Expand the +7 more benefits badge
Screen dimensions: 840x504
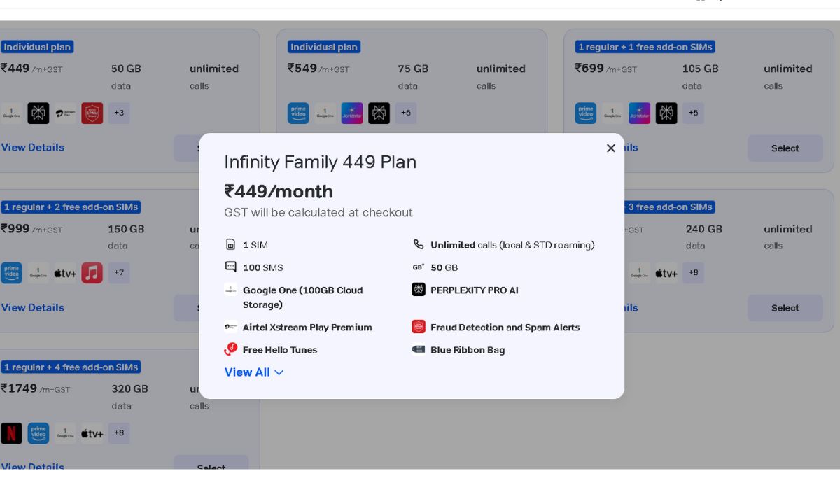[119, 273]
